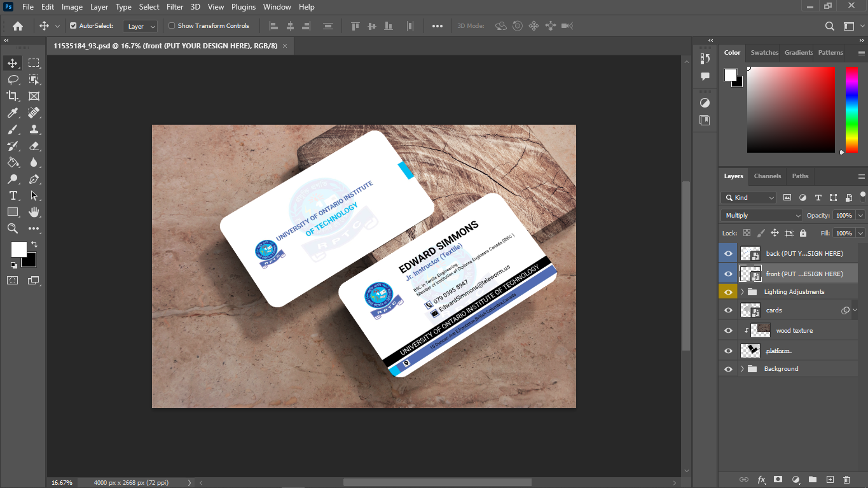Switch to the Channels tab
Viewport: 868px width, 488px height.
click(768, 176)
